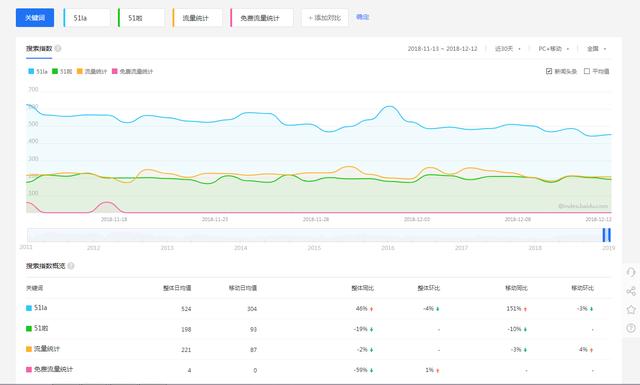Click the 2013 mark on the year timeline
Screen dimensions: 640x385
(x=167, y=248)
